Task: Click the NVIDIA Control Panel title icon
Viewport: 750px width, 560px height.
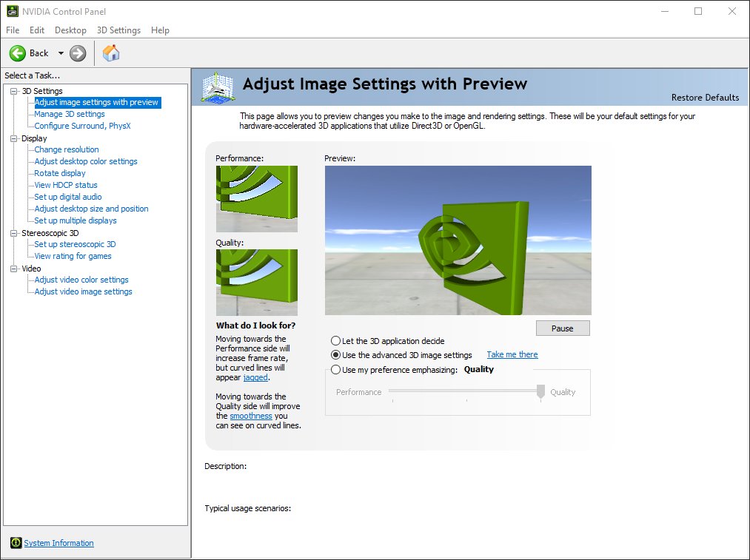Action: pos(13,11)
